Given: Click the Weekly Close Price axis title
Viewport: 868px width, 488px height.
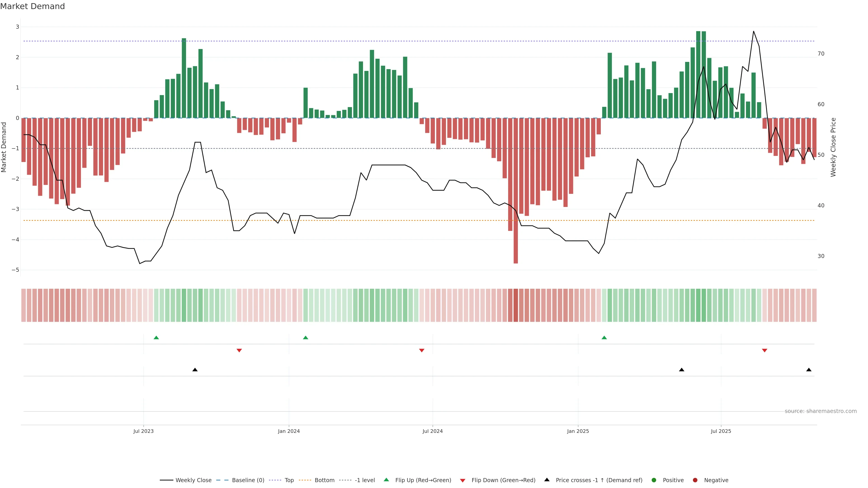Looking at the screenshot, I should pyautogui.click(x=833, y=147).
